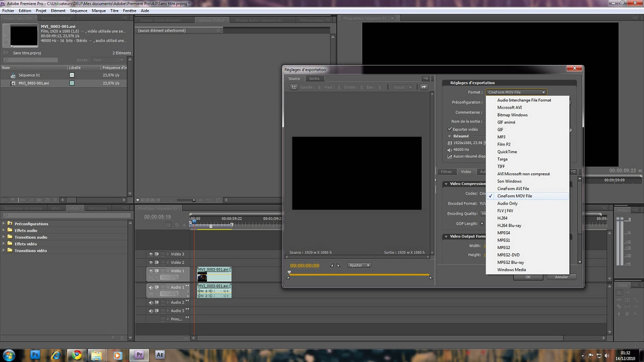Switch to the Vidéo tab in export settings
Screen dimensions: 644x362
coord(466,172)
